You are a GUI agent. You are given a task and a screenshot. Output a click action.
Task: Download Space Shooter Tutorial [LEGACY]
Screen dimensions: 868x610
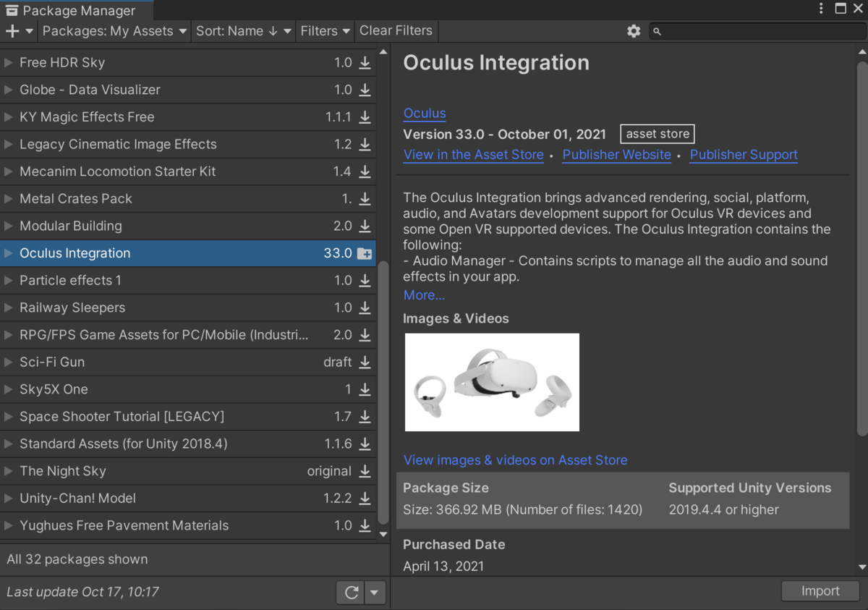[x=365, y=417]
